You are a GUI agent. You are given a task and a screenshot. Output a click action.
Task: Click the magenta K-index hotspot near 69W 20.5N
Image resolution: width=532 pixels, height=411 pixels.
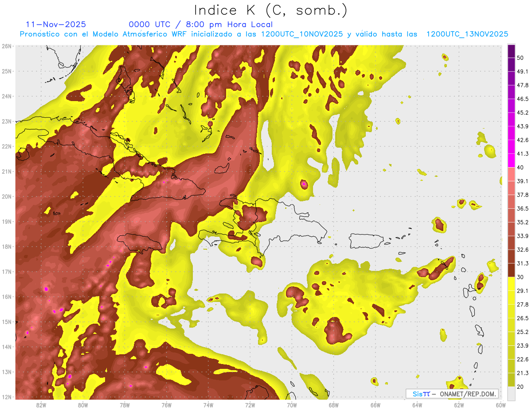point(304,183)
